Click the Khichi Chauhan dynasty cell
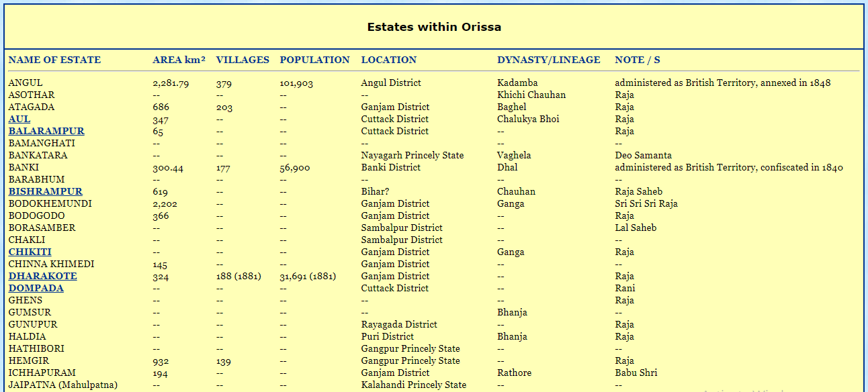The height and width of the screenshot is (392, 868). point(531,95)
